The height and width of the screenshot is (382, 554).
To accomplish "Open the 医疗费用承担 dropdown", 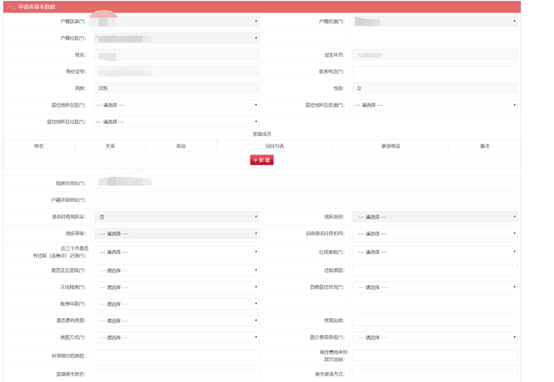I will [435, 337].
